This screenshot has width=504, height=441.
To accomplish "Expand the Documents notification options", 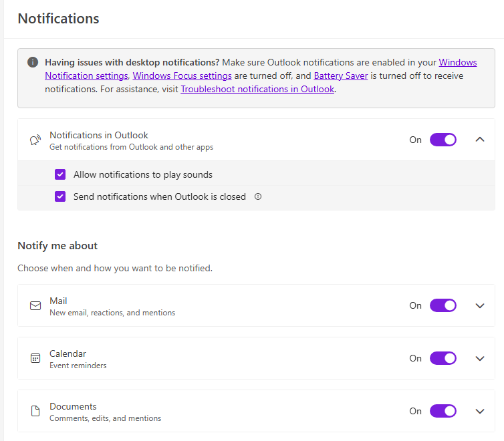I will [480, 411].
